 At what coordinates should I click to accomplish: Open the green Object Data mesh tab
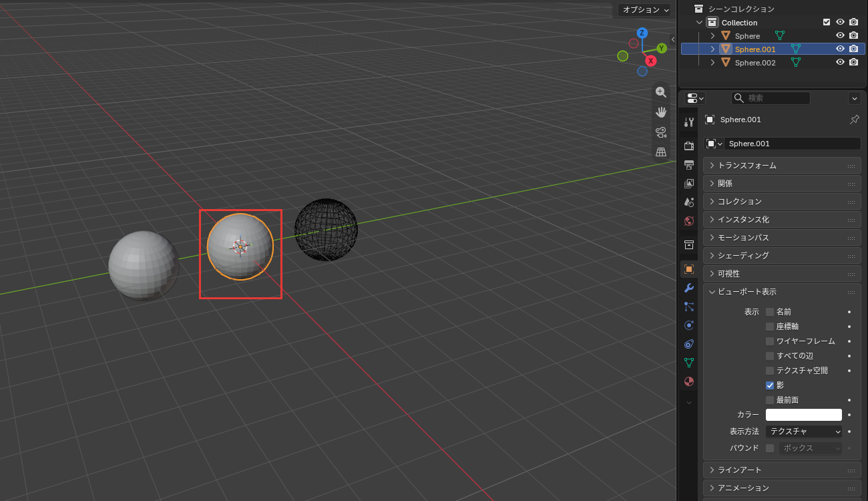tap(689, 363)
